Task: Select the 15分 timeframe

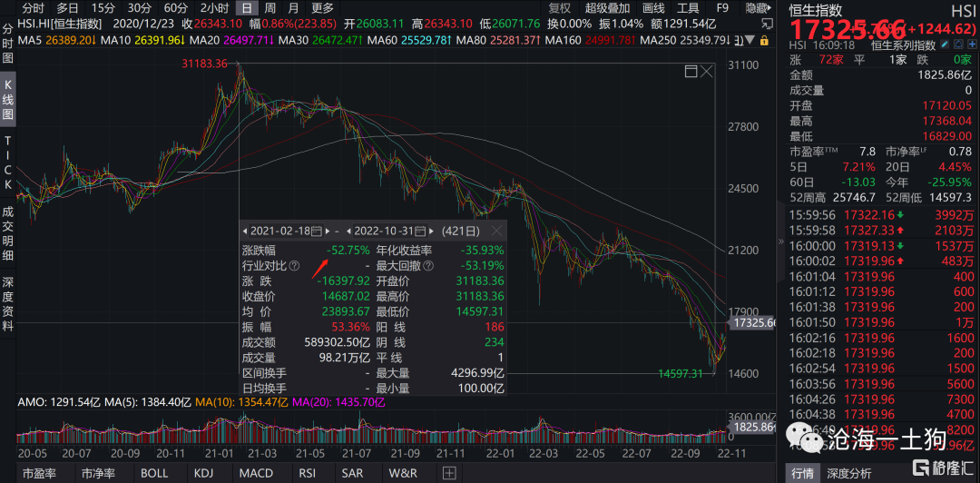Action: [x=103, y=8]
